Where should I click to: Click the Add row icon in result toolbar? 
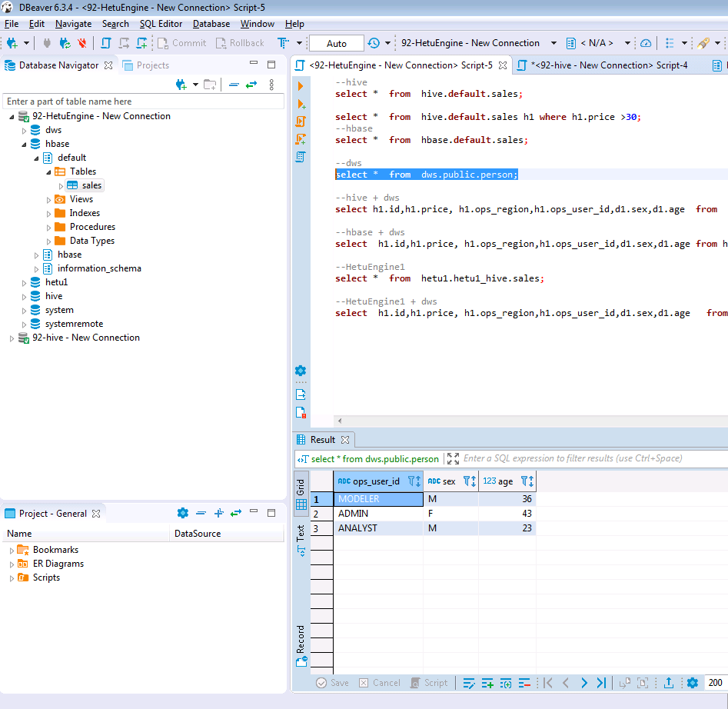(487, 683)
